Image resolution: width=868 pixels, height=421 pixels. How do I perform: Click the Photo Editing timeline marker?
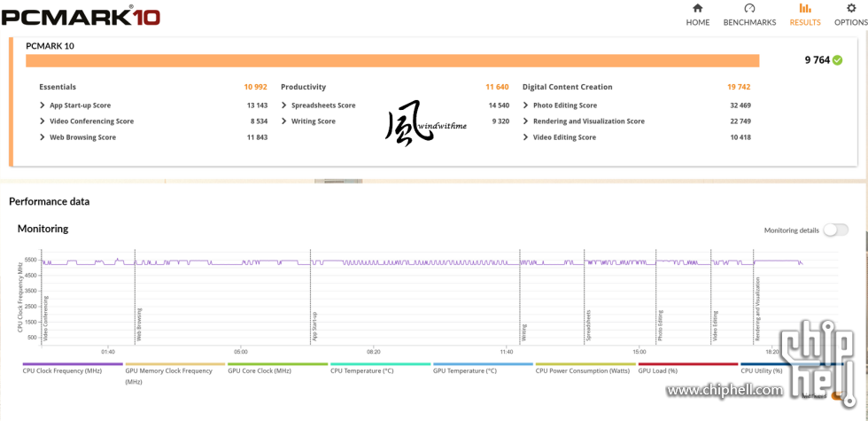tap(660, 325)
